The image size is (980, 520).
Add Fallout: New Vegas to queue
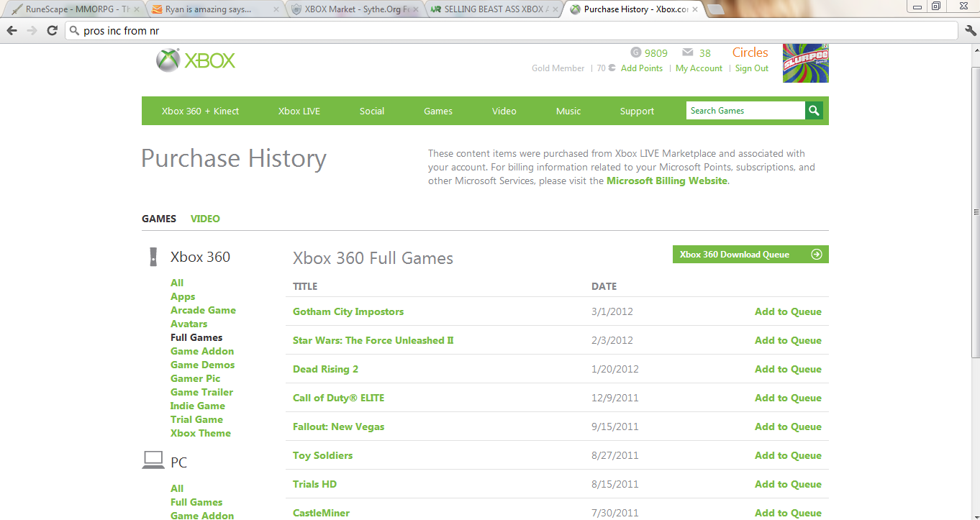click(x=788, y=427)
